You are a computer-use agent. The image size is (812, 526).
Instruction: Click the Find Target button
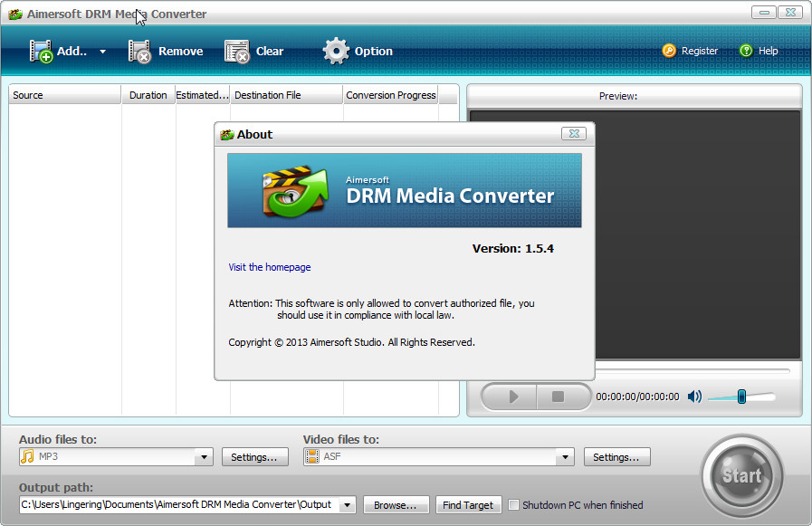tap(469, 505)
